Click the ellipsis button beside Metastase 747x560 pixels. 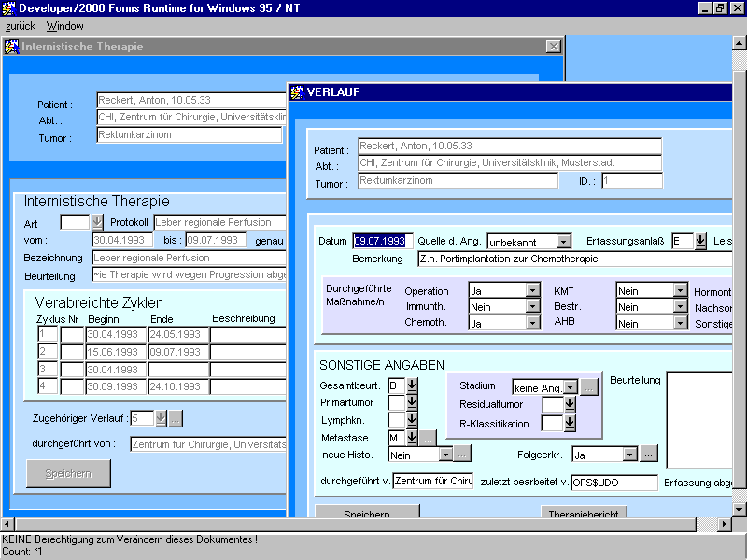427,438
